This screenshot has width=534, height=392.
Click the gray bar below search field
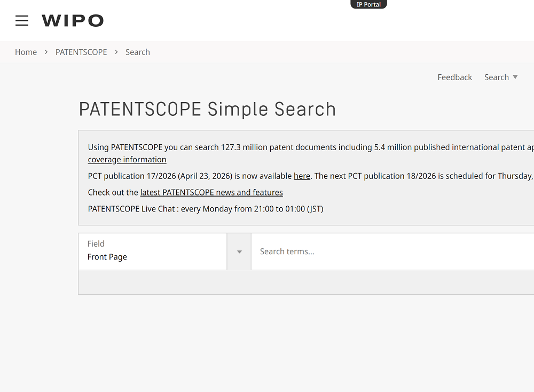click(306, 282)
